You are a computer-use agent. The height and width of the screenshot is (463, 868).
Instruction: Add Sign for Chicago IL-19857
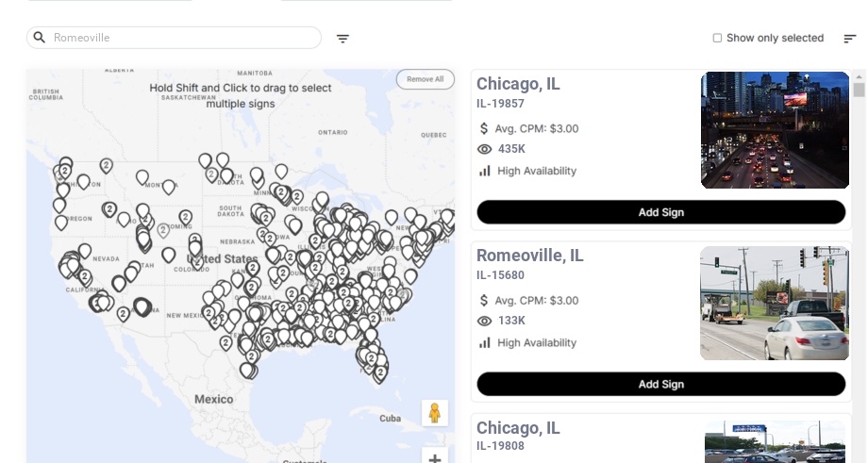661,212
